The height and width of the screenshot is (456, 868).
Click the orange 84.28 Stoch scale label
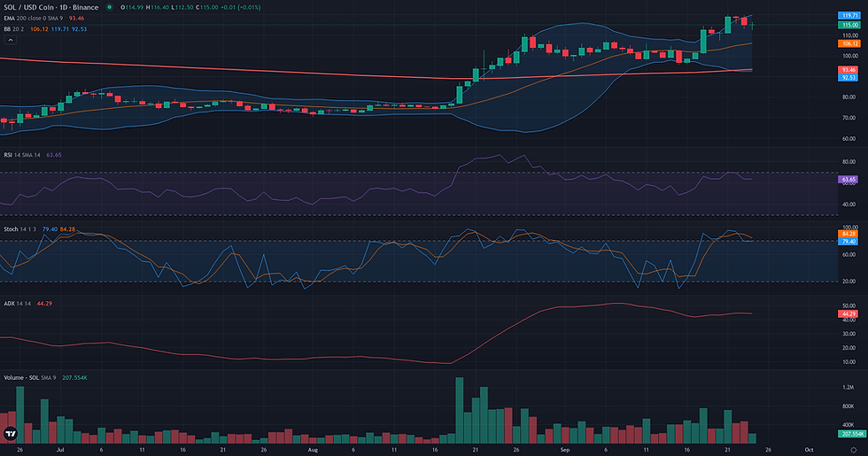coord(849,234)
